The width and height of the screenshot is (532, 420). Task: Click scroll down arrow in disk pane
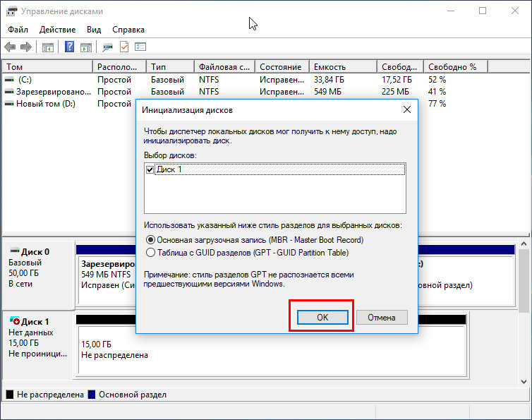click(x=524, y=382)
